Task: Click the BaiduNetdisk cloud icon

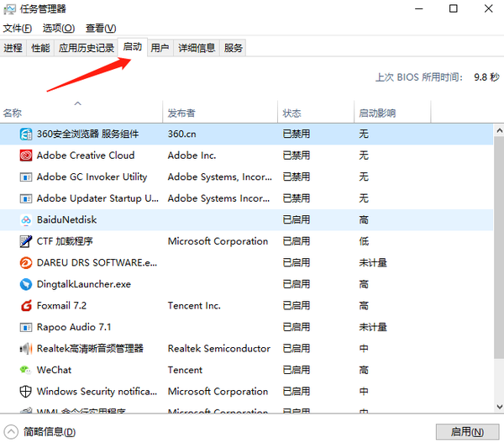Action: pos(26,219)
